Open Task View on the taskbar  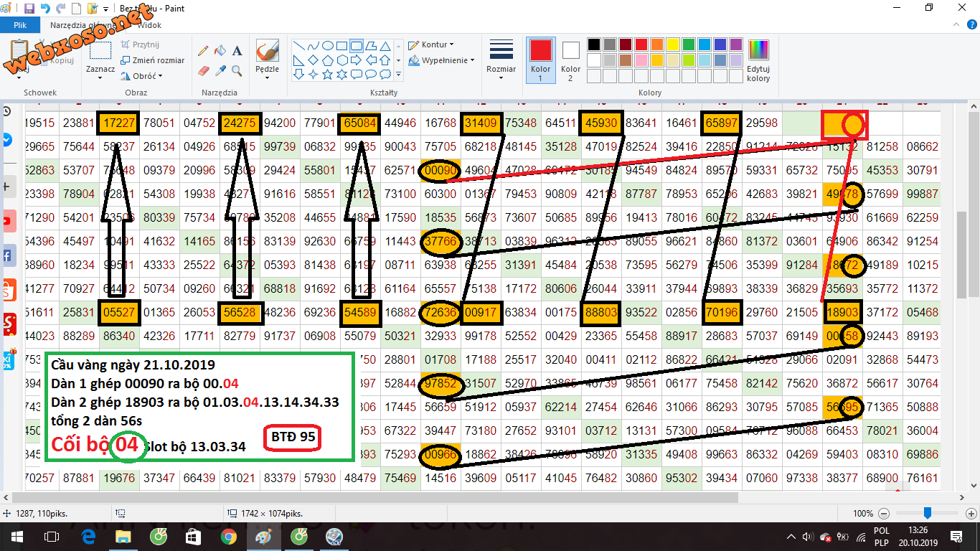click(x=52, y=536)
